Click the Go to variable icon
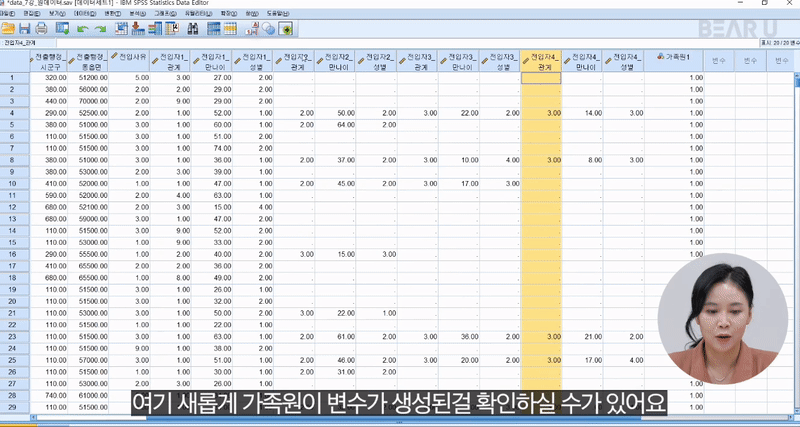Viewport: 800px width, 427px height. 138,29
